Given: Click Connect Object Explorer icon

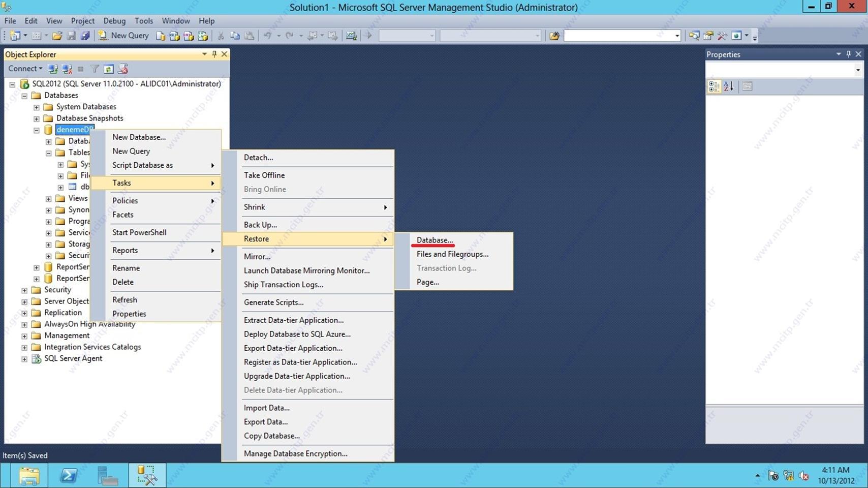Looking at the screenshot, I should (x=52, y=69).
